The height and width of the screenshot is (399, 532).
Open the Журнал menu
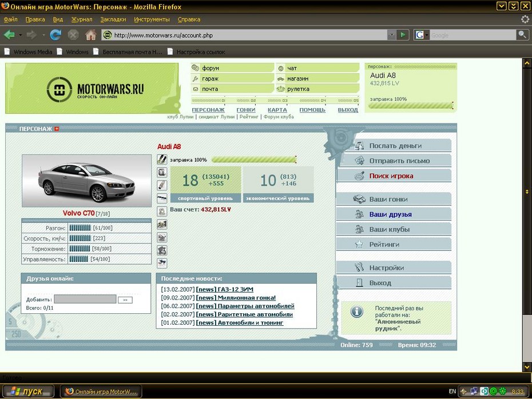click(82, 19)
